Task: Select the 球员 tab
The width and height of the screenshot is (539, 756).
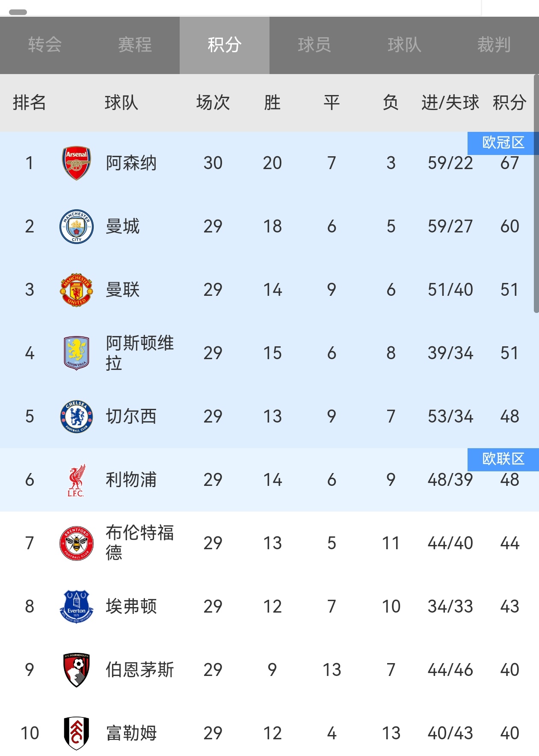Action: (314, 45)
